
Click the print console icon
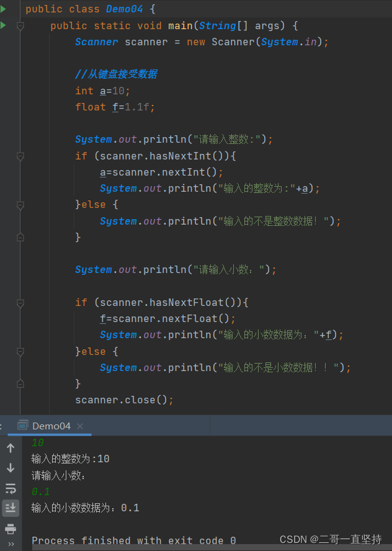pyautogui.click(x=11, y=529)
